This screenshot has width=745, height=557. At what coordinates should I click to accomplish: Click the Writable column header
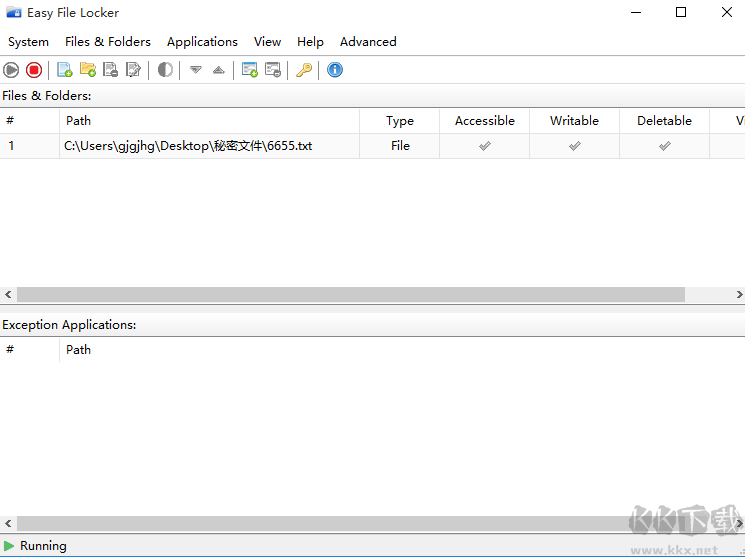[x=574, y=121]
